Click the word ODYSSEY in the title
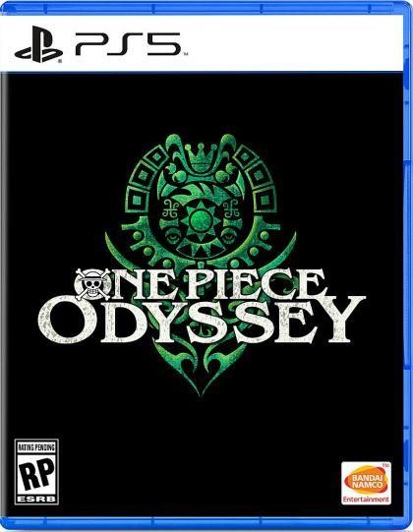Screen dimensions: 413x532 click(x=202, y=319)
